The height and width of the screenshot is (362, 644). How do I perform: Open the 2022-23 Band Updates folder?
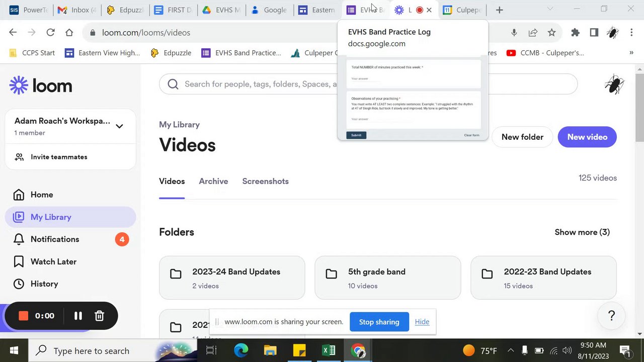pos(543,278)
